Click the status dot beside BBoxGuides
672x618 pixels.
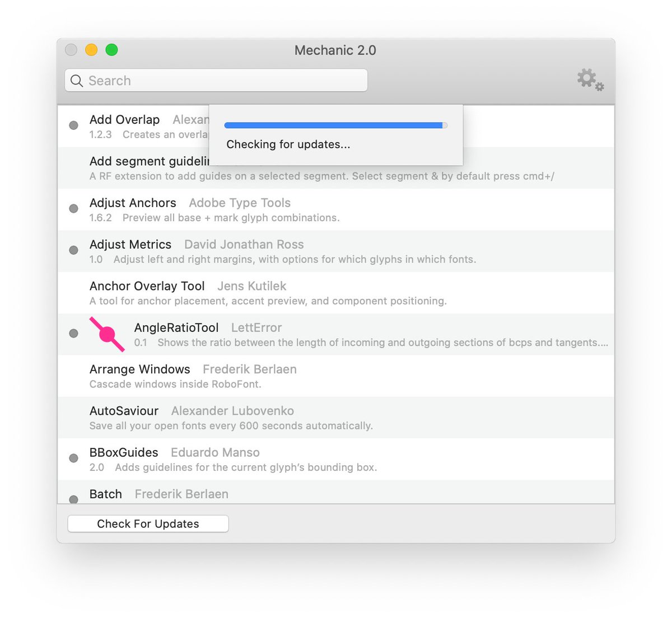click(73, 458)
